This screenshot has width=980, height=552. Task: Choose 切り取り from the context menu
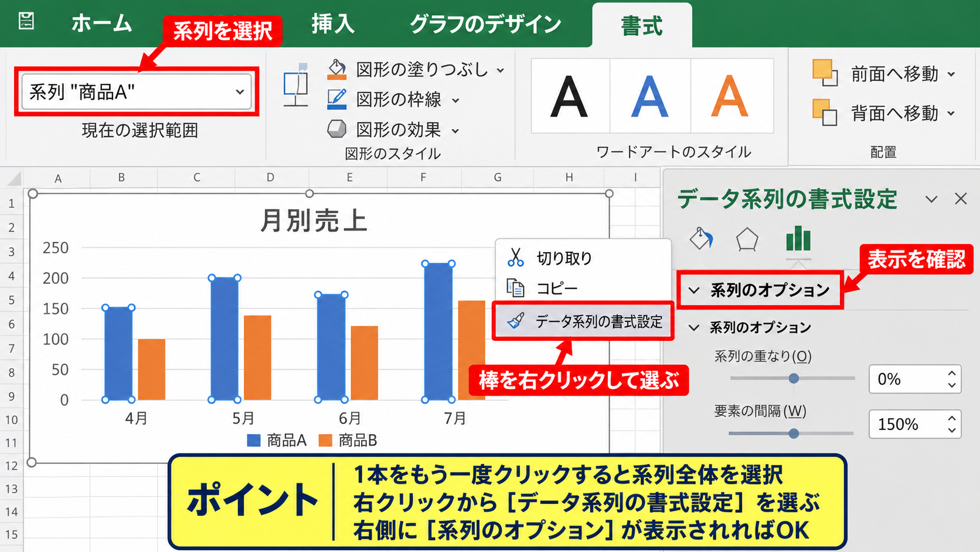coord(583,258)
